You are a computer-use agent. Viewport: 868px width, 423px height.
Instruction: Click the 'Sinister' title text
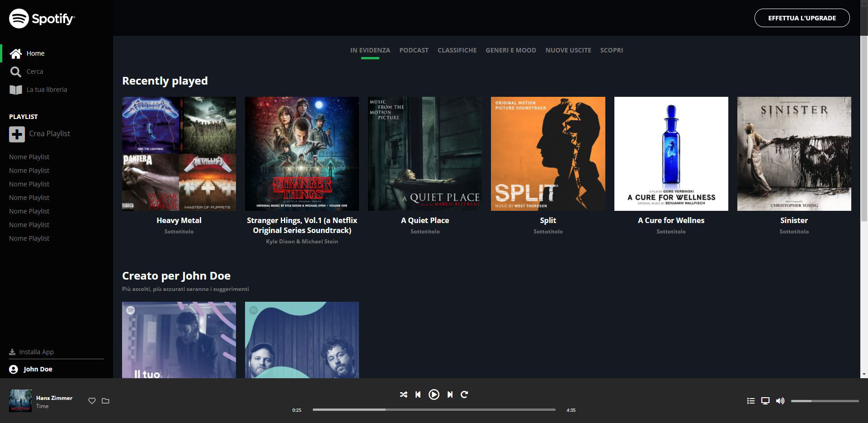coord(794,220)
